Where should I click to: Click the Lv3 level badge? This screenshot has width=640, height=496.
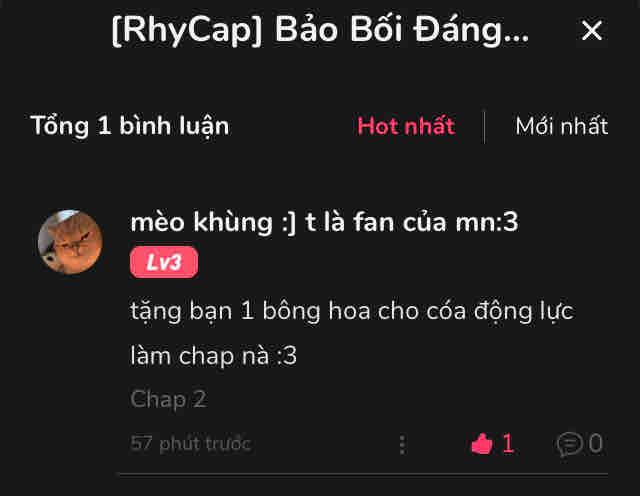click(164, 262)
